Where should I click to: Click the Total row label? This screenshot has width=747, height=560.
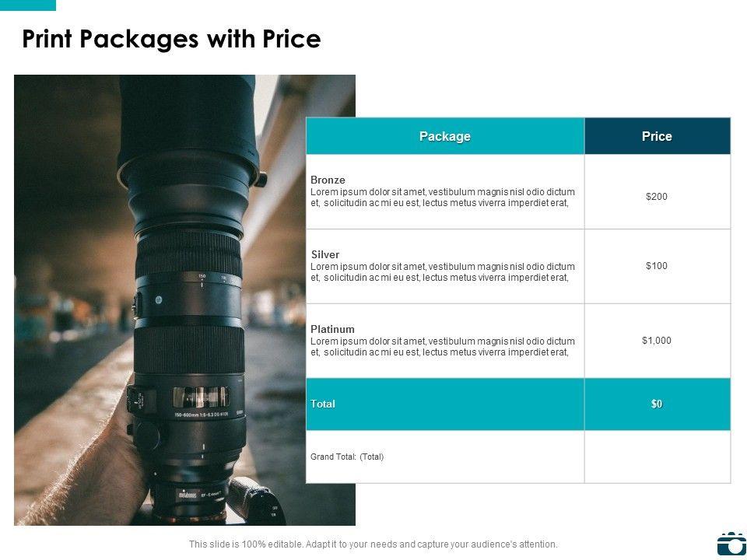[323, 404]
